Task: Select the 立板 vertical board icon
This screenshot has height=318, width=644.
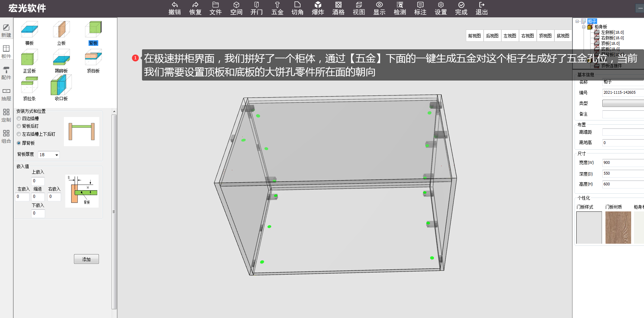Action: pyautogui.click(x=61, y=30)
